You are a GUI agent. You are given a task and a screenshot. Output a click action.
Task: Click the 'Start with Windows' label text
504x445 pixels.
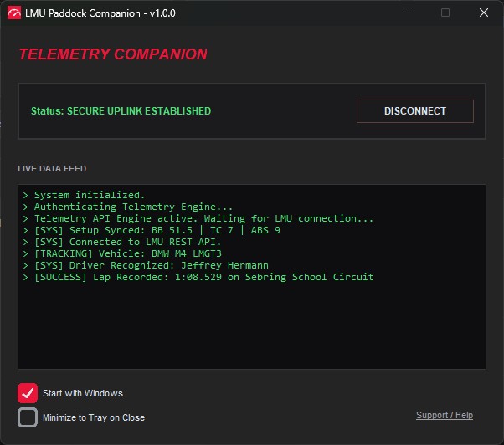pos(83,393)
